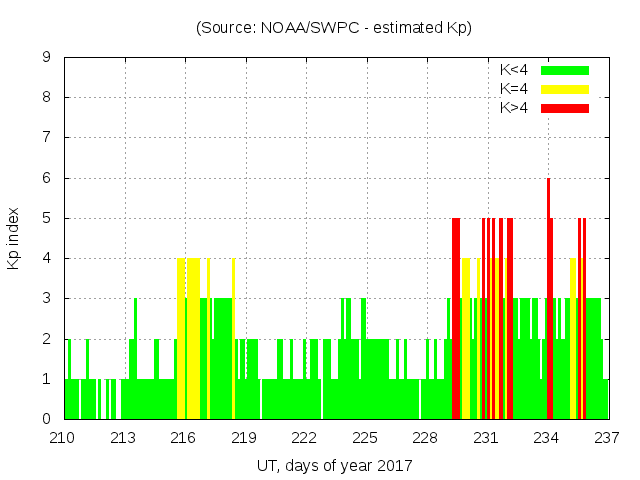Click the NOAA/SWPC source title text

point(334,28)
